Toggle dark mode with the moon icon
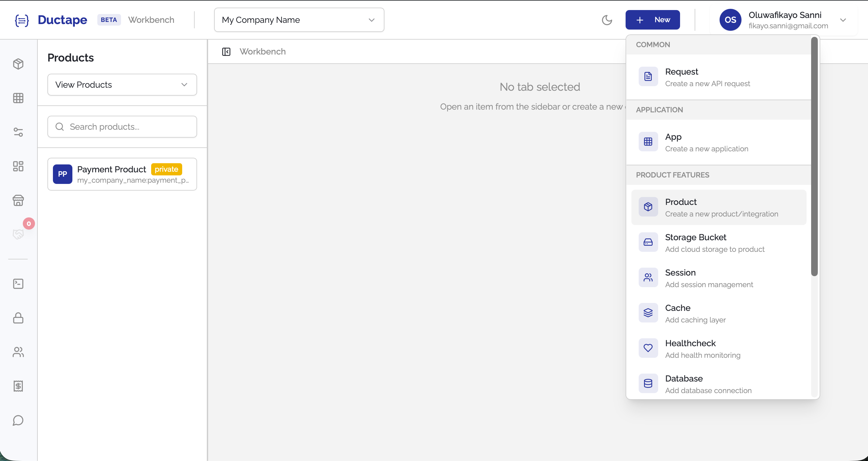The image size is (868, 461). click(x=607, y=20)
